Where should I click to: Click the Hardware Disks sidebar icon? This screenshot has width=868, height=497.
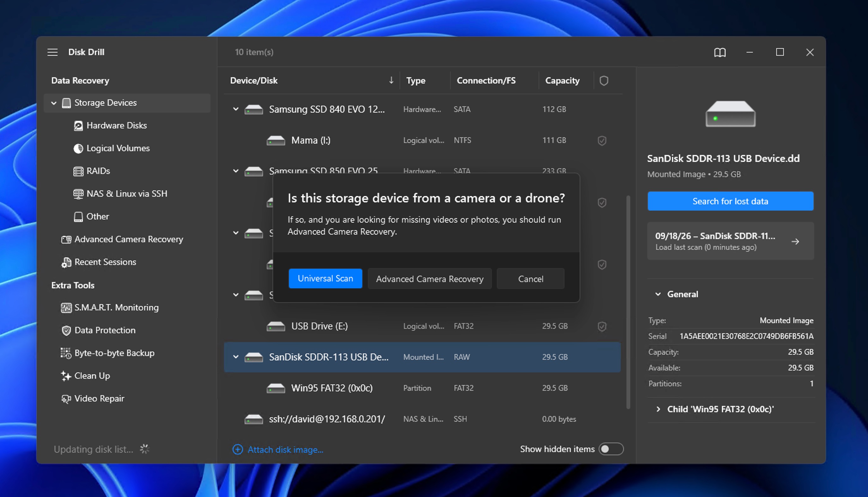click(x=78, y=126)
